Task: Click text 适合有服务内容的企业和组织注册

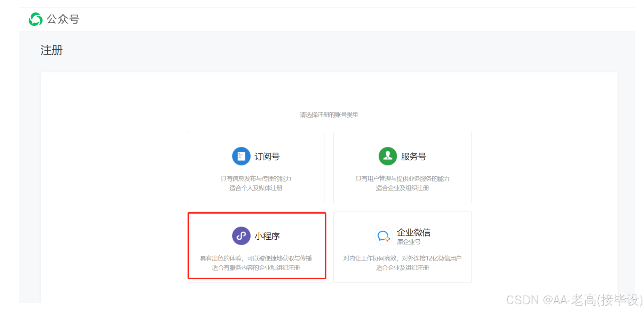Action: pos(256,268)
